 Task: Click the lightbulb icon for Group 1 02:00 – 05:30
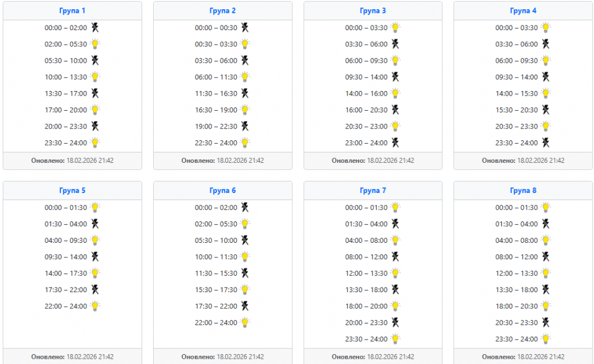[x=95, y=44]
